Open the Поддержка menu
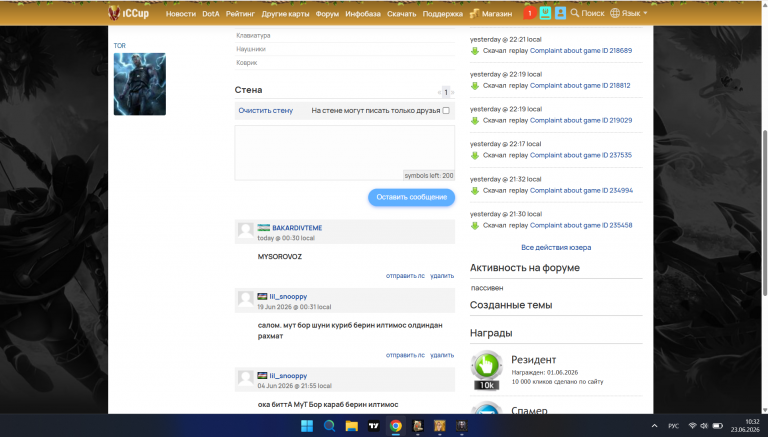Image resolution: width=768 pixels, height=437 pixels. coord(443,14)
